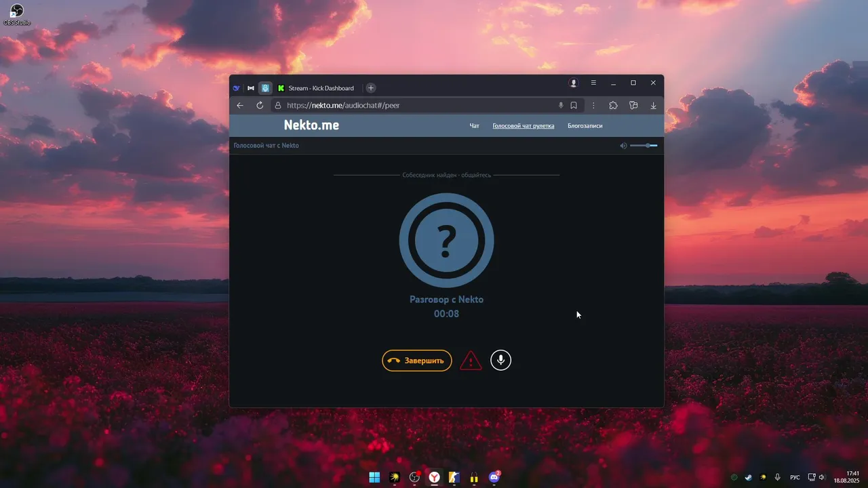
Task: Open the browser profile avatar
Action: 574,83
